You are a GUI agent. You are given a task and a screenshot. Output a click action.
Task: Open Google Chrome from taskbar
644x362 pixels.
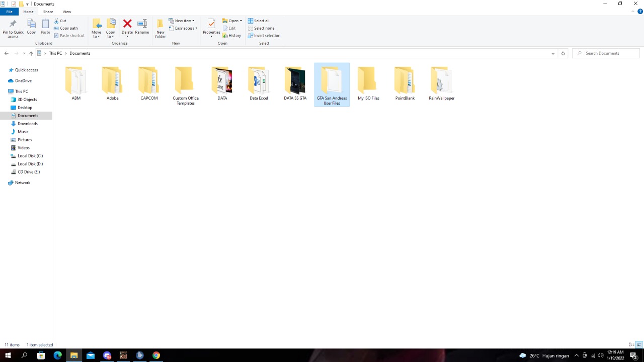coord(156,355)
